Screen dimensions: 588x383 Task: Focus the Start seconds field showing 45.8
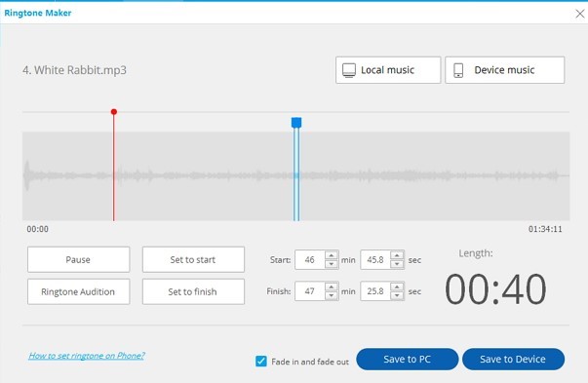point(375,259)
